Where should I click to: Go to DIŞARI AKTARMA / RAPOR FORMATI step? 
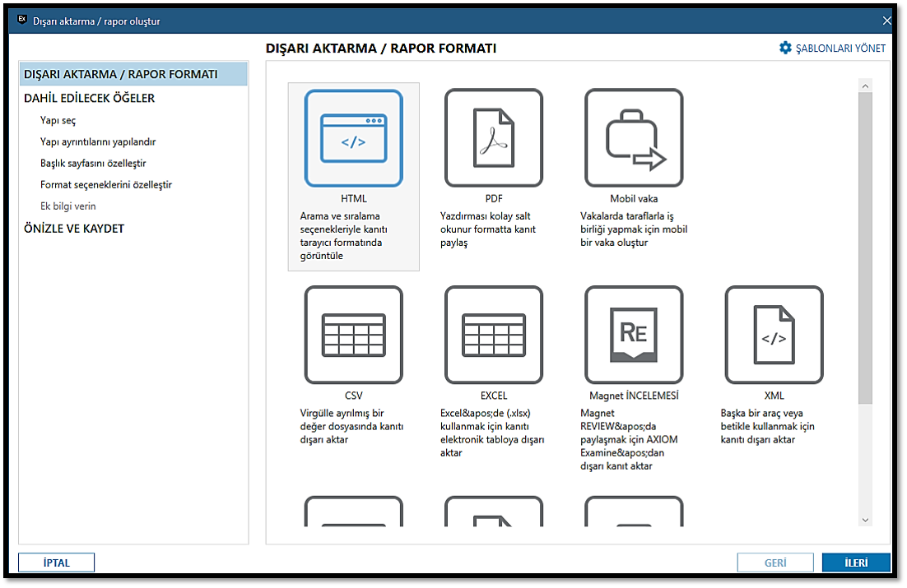(x=121, y=74)
